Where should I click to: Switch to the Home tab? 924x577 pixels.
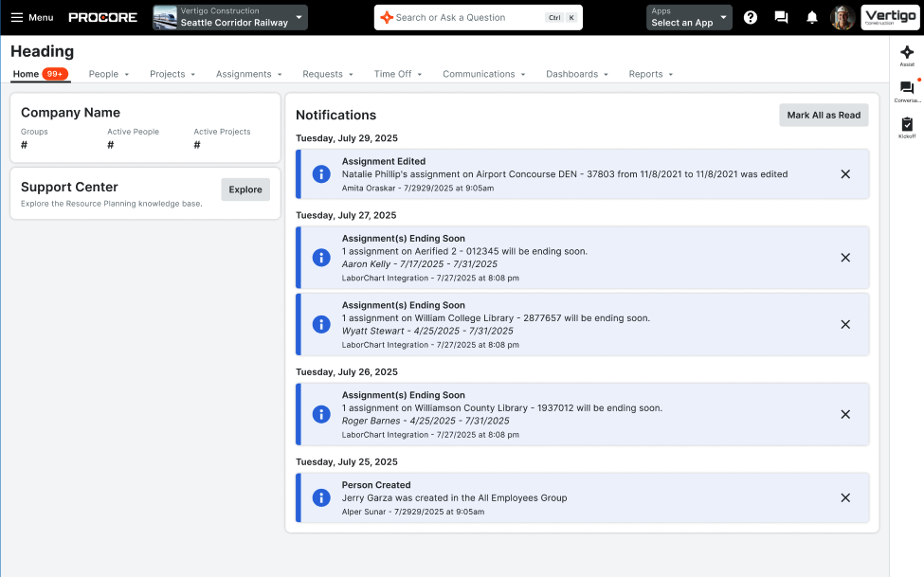coord(24,72)
